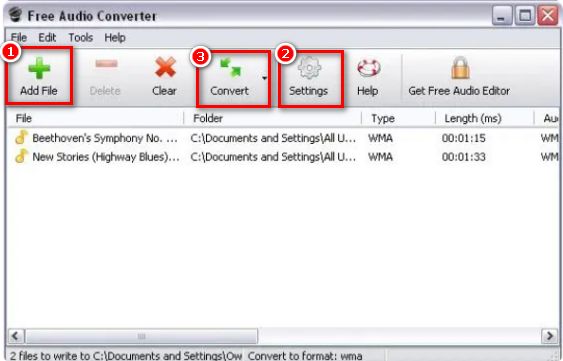The height and width of the screenshot is (361, 563).
Task: Select the Beethoven's Symphony No. file name
Action: pyautogui.click(x=105, y=138)
